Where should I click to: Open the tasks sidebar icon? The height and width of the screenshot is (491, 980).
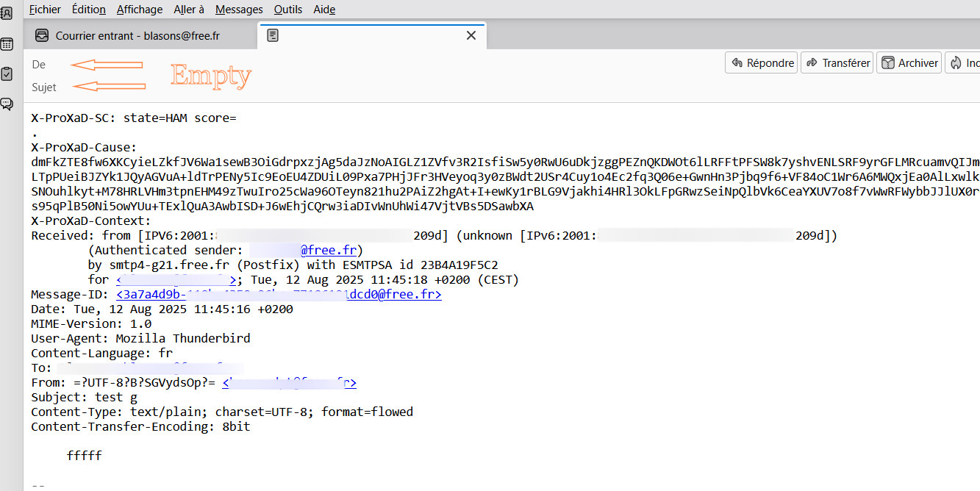tap(7, 74)
